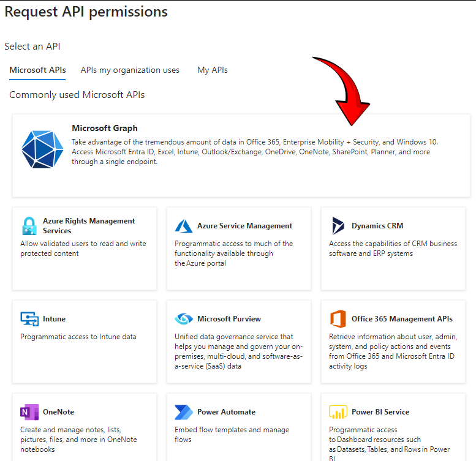This screenshot has height=461, width=476.
Task: Choose the Dynamics CRM card title
Action: point(377,226)
